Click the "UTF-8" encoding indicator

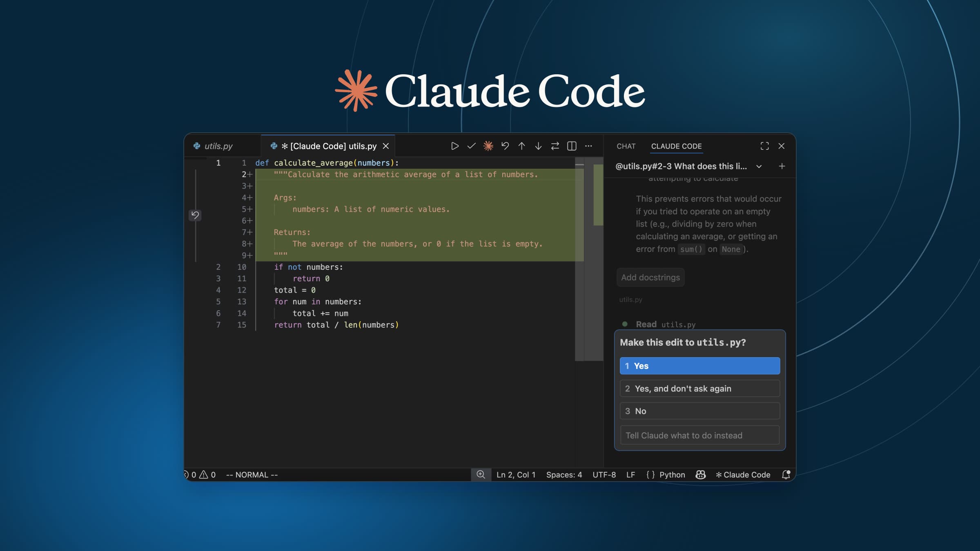click(604, 475)
